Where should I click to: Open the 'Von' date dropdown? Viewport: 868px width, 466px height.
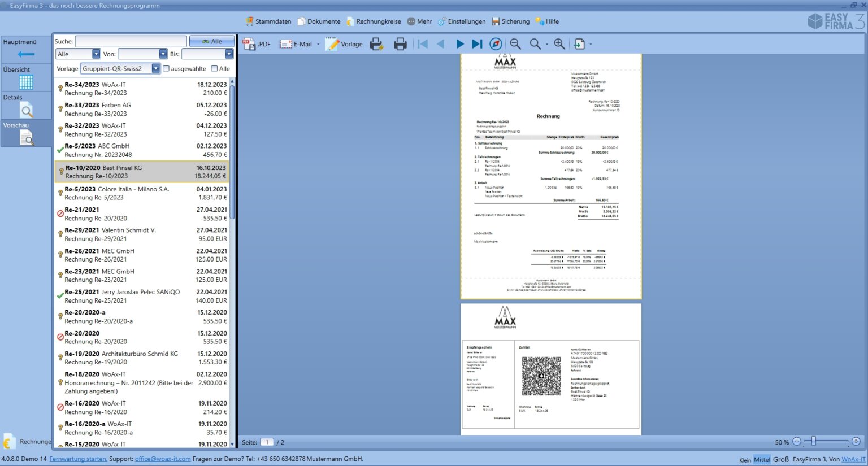163,54
